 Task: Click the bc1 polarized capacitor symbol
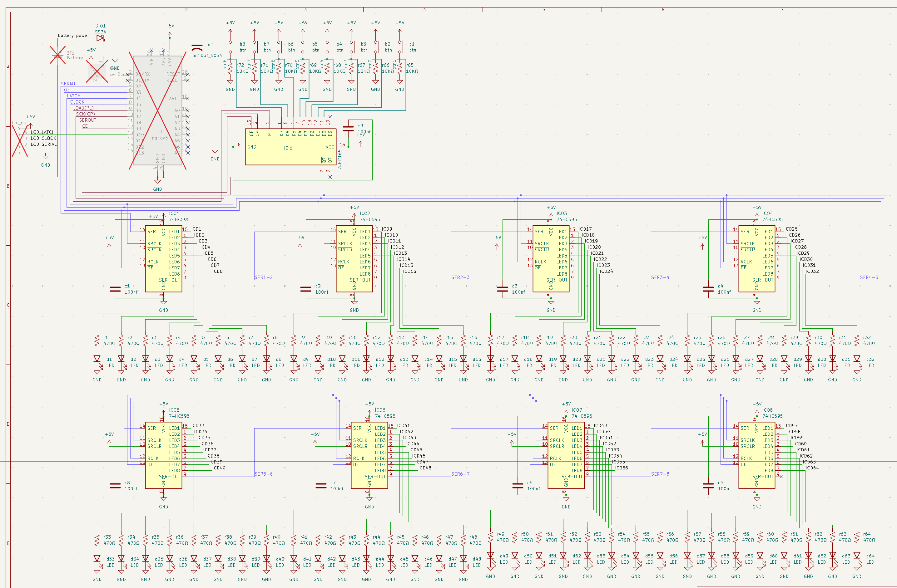(x=197, y=48)
